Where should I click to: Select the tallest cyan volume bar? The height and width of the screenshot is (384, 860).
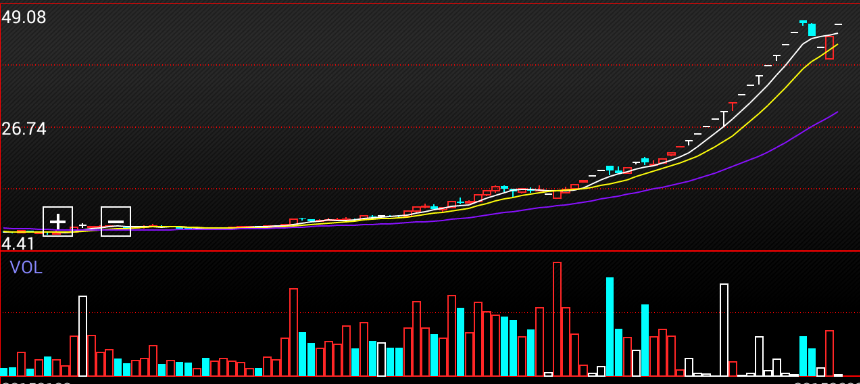610,327
